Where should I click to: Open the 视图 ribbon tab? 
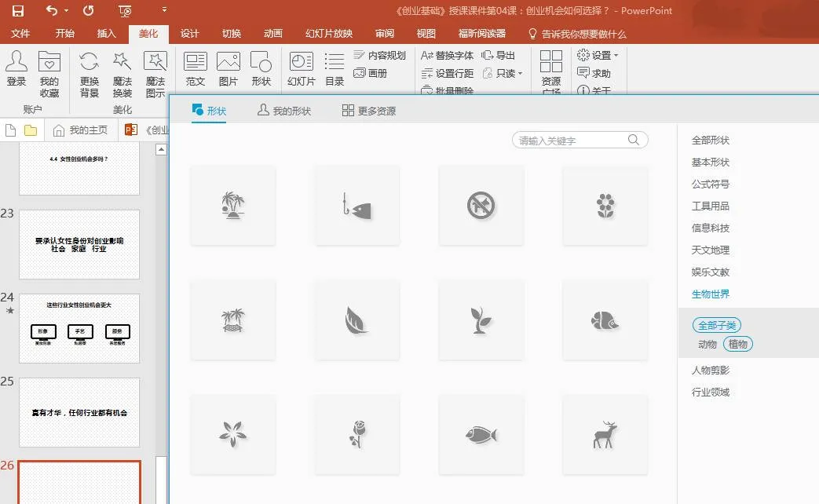click(426, 34)
